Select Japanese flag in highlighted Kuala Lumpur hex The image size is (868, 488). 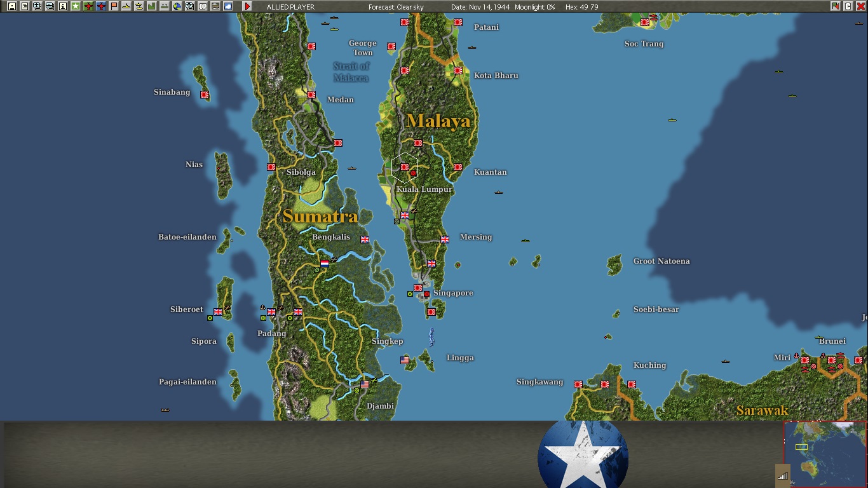(405, 167)
